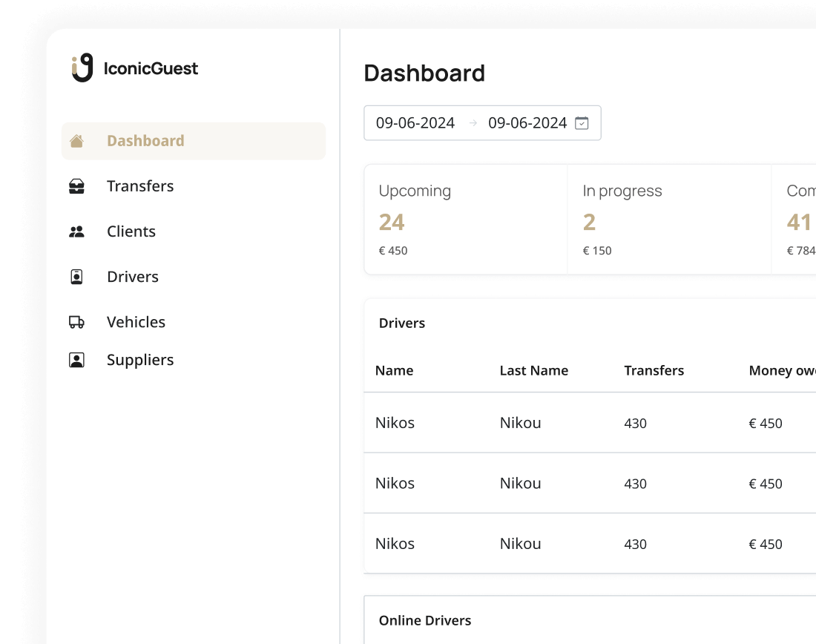Click the Dashboard house icon in sidebar
The width and height of the screenshot is (816, 644).
[x=76, y=141]
